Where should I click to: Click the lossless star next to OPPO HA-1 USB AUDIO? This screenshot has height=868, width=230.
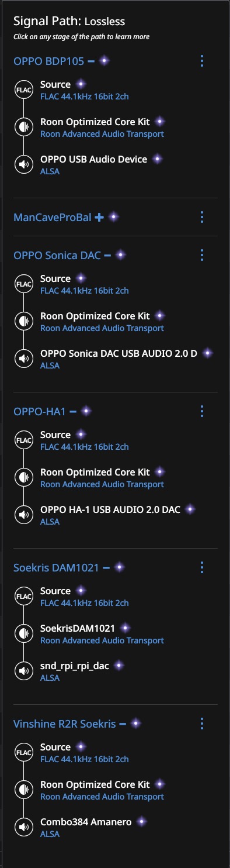point(189,509)
